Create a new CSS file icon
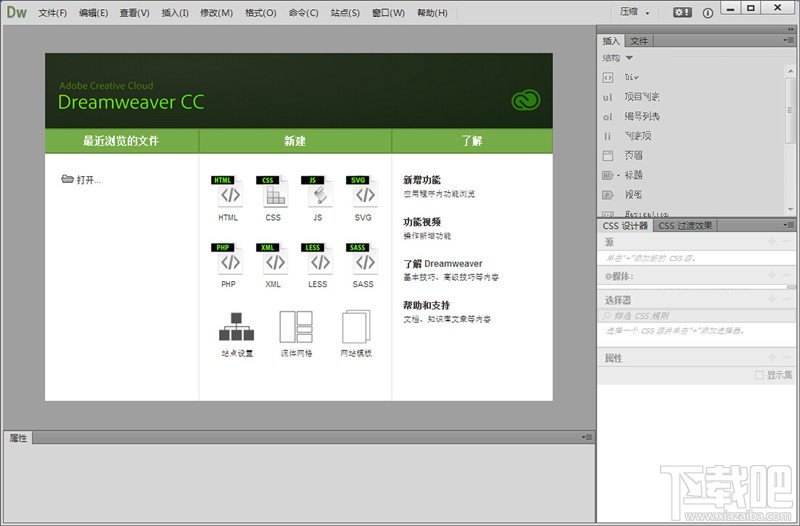The image size is (800, 526). click(272, 192)
